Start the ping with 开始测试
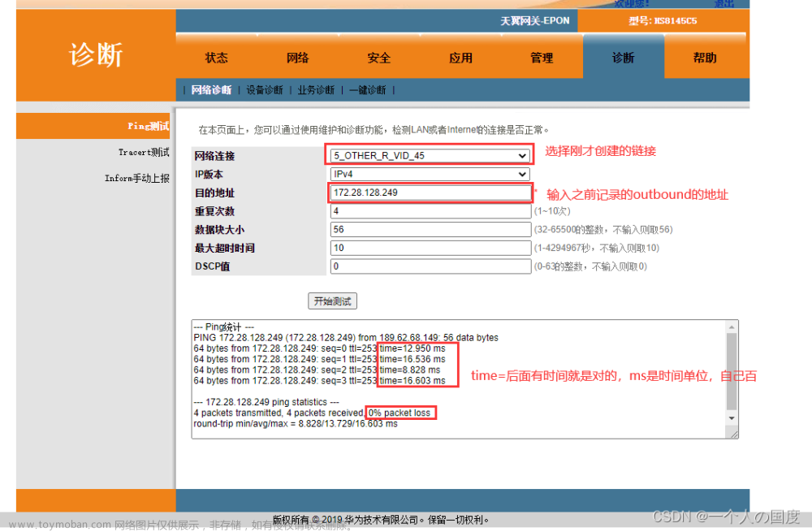The height and width of the screenshot is (532, 812). pos(332,301)
